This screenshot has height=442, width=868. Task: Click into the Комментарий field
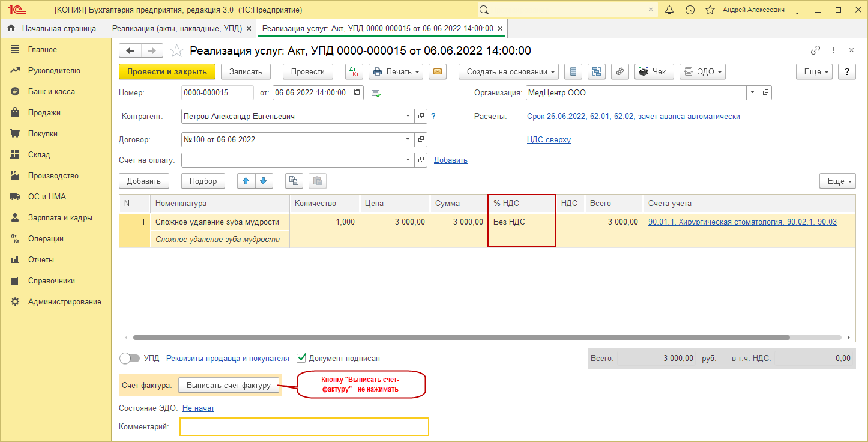(304, 426)
